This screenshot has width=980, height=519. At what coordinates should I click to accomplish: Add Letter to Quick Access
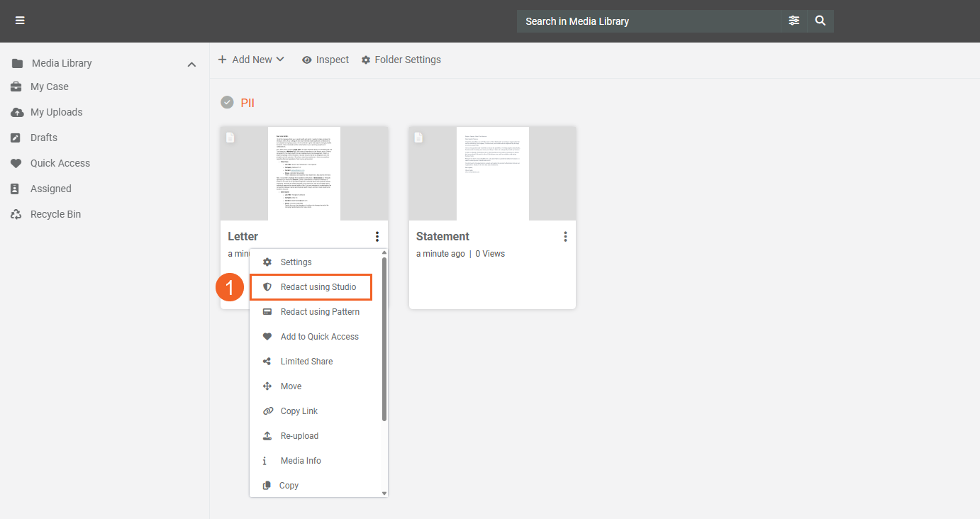319,337
